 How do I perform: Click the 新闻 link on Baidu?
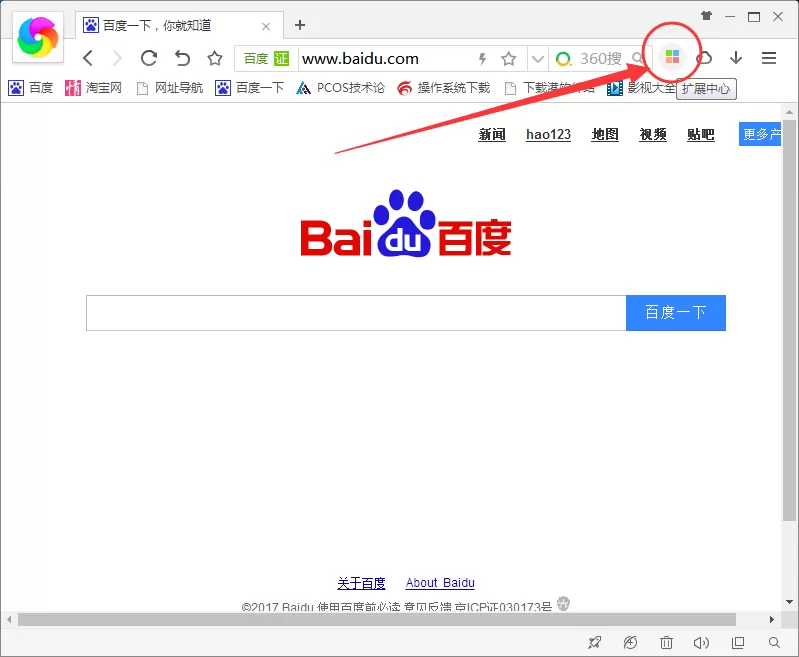(492, 135)
